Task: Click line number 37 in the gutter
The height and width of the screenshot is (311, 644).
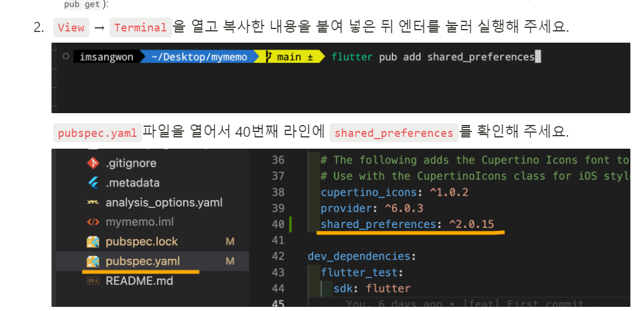Action: click(x=278, y=176)
